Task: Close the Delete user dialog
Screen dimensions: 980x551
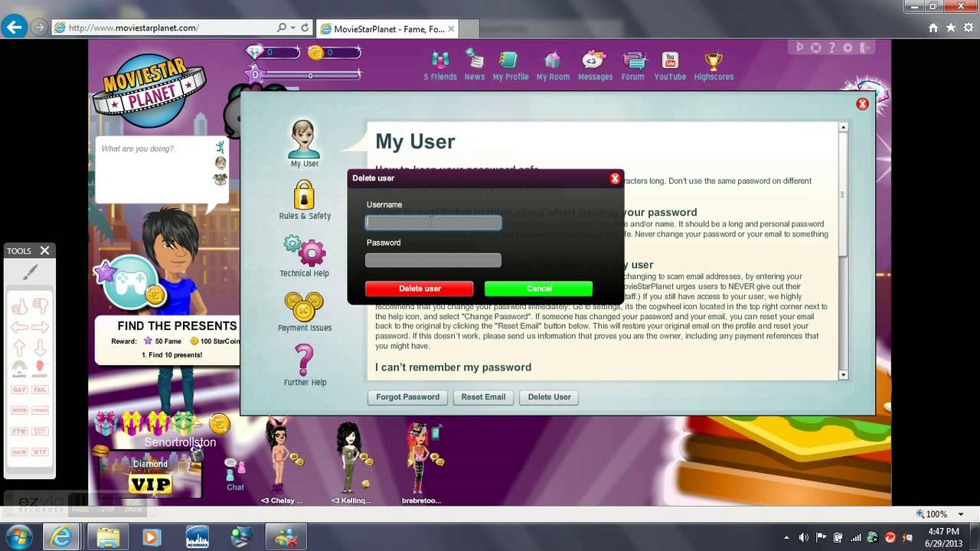Action: (614, 178)
